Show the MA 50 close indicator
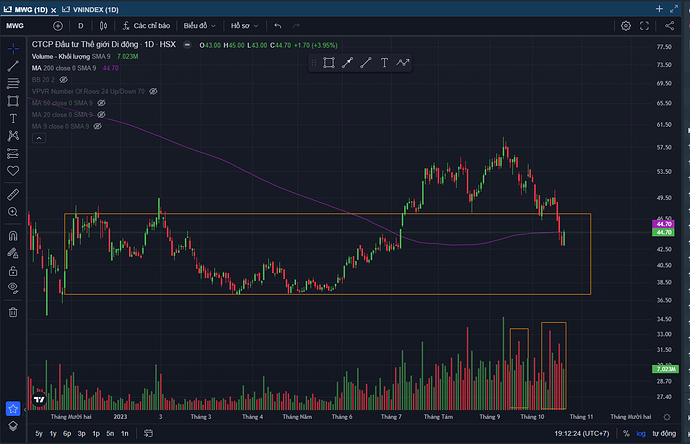Screen dimensions: 690x444 [100, 103]
